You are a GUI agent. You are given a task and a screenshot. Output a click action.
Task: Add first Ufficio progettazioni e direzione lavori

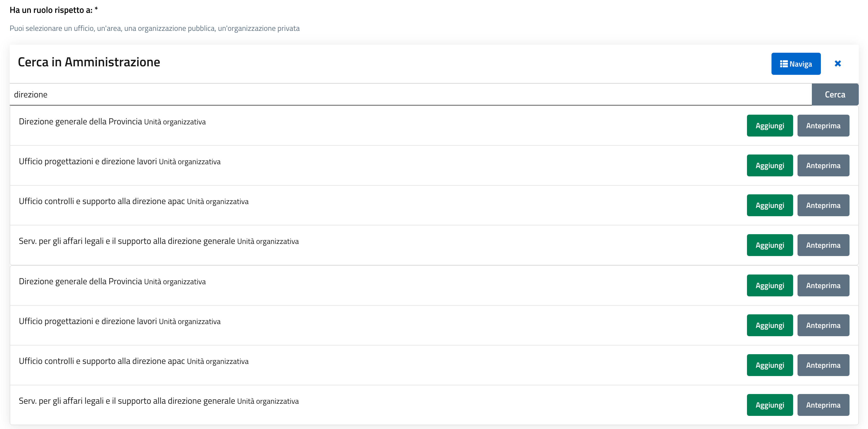pyautogui.click(x=769, y=165)
